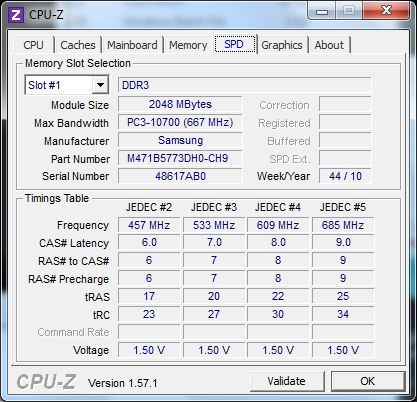Click the JEDEC #2 column header
The image size is (417, 402).
(x=149, y=207)
